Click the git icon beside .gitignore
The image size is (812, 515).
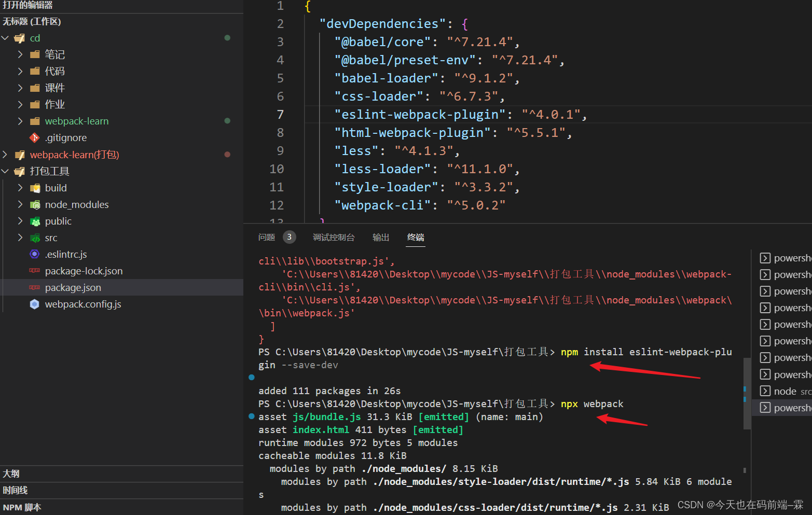pyautogui.click(x=34, y=137)
